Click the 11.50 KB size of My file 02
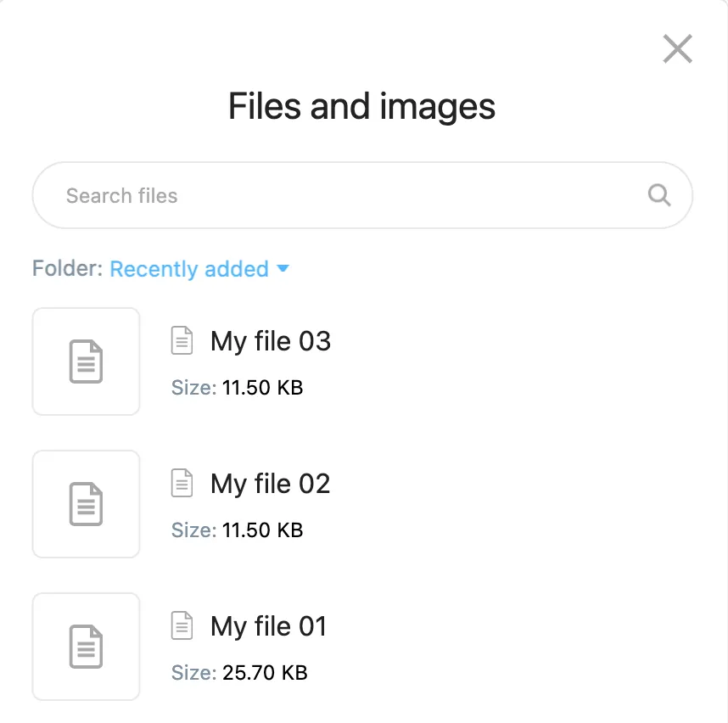The width and height of the screenshot is (728, 723). click(x=262, y=530)
